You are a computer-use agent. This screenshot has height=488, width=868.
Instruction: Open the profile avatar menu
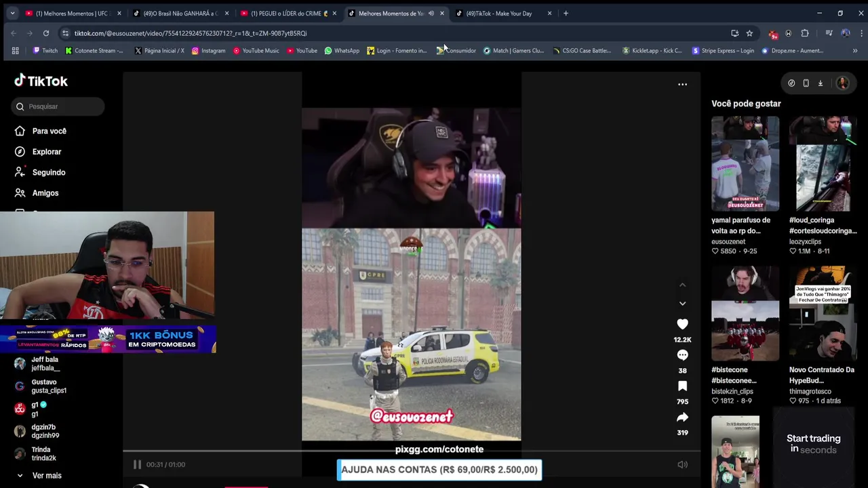coord(843,83)
